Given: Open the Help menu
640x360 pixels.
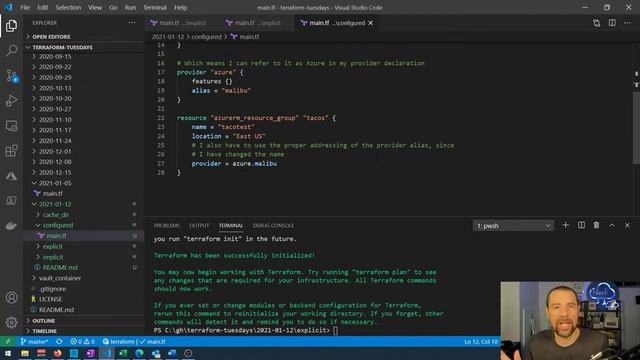Looking at the screenshot, I should [180, 7].
